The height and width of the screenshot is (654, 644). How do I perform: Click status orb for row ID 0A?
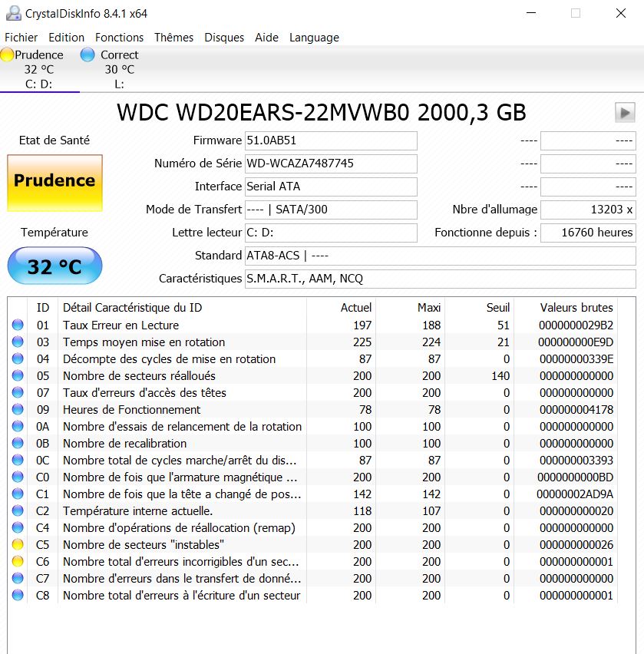[18, 426]
